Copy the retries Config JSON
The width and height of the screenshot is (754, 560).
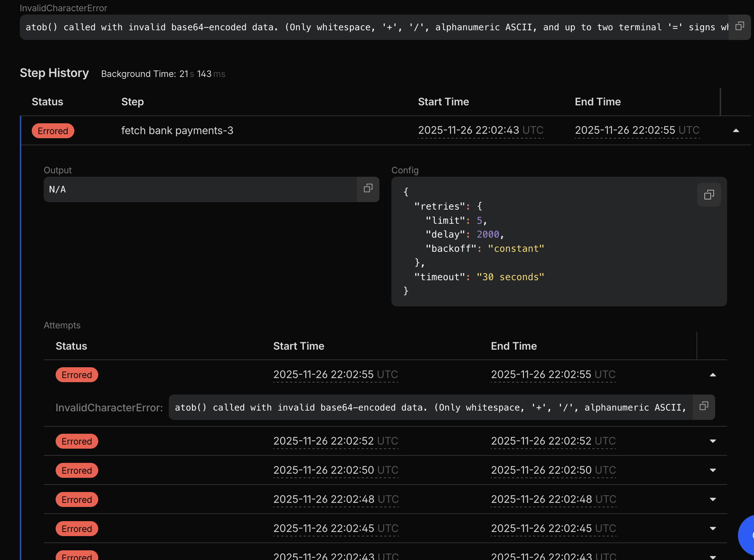tap(708, 195)
